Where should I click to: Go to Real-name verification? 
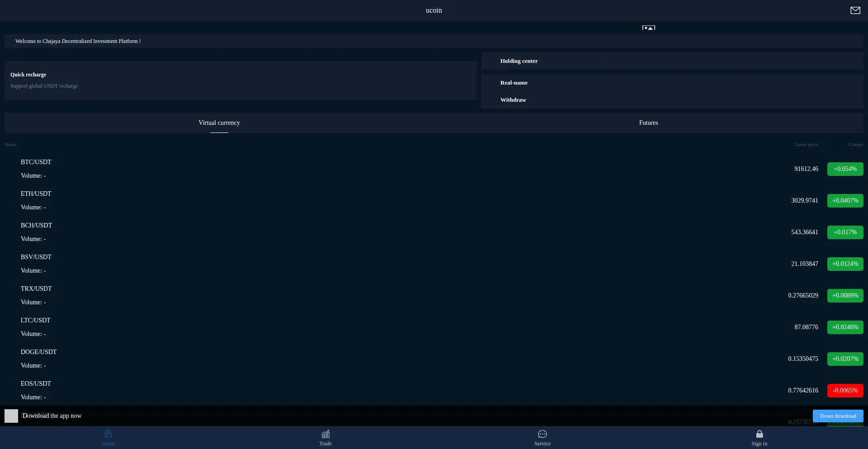(x=514, y=83)
